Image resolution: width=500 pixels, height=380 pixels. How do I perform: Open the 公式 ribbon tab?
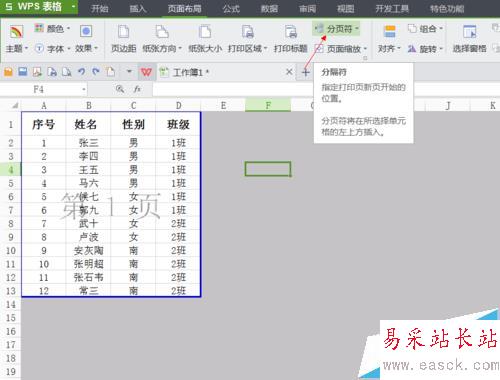tap(231, 8)
